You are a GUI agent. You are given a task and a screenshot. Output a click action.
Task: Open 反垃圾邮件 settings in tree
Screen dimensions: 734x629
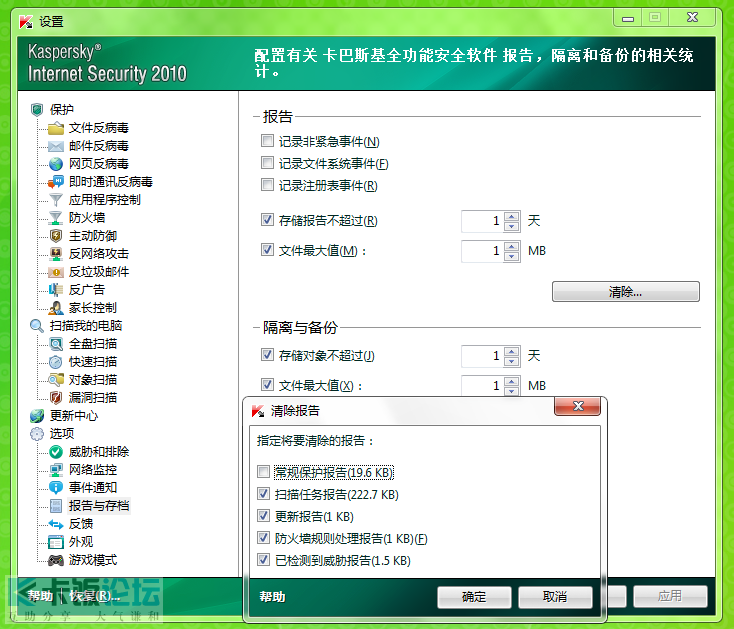click(99, 272)
